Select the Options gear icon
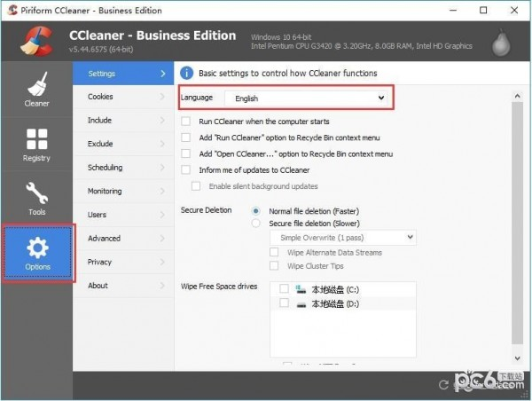 (37, 253)
